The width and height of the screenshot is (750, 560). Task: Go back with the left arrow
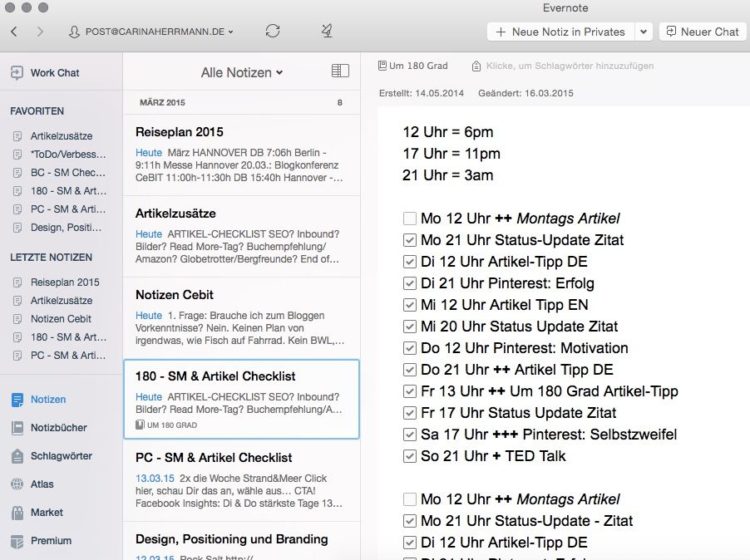click(x=14, y=32)
